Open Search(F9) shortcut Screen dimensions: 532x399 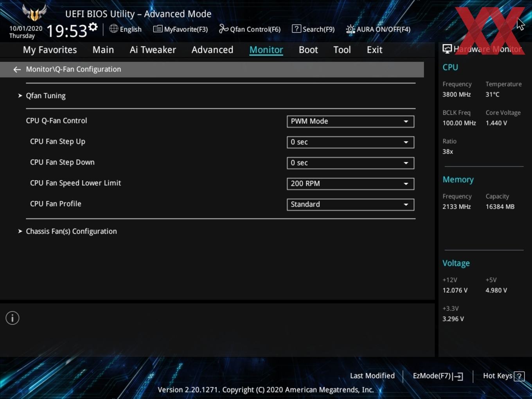313,29
